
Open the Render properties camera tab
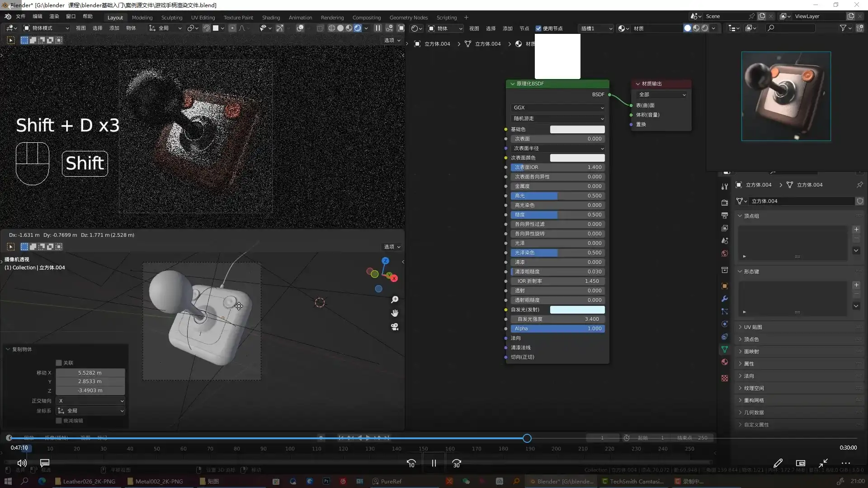pos(724,202)
